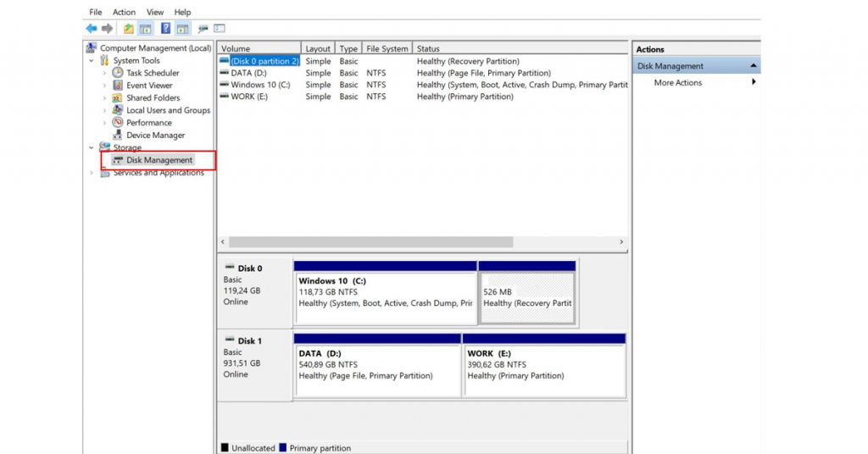This screenshot has height=454, width=868.
Task: Collapse the Storage tree node
Action: coord(92,147)
